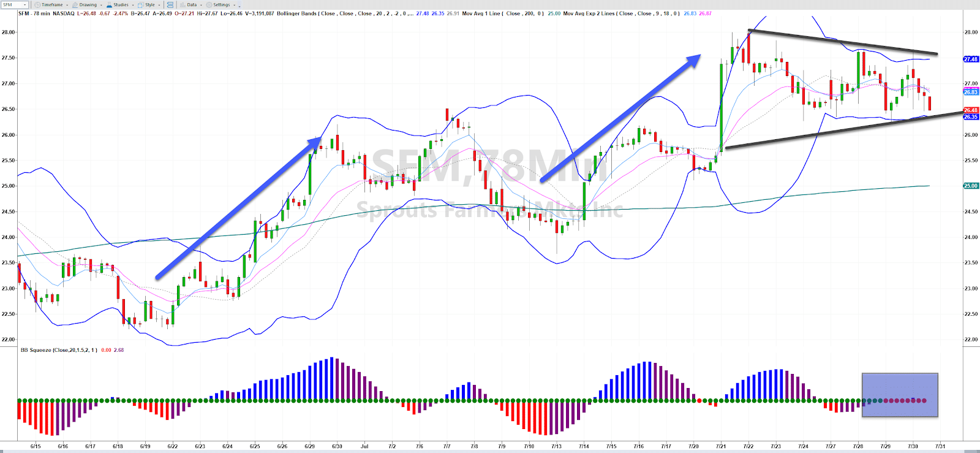Expand the Style dropdown arrow
Image resolution: width=980 pixels, height=453 pixels.
pos(159,5)
